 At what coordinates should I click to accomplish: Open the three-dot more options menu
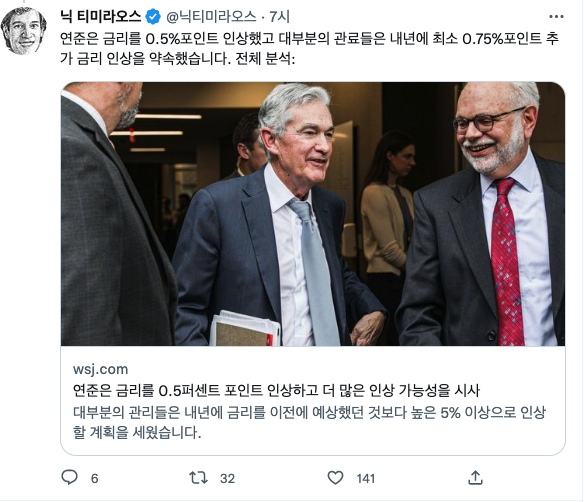(556, 16)
